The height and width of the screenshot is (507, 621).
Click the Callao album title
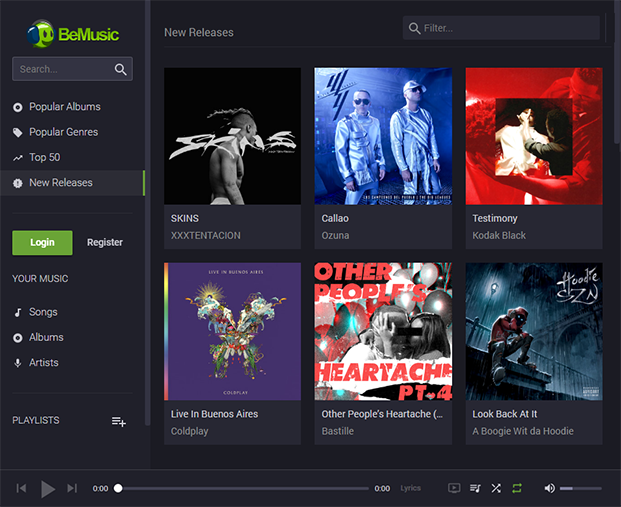coord(335,219)
